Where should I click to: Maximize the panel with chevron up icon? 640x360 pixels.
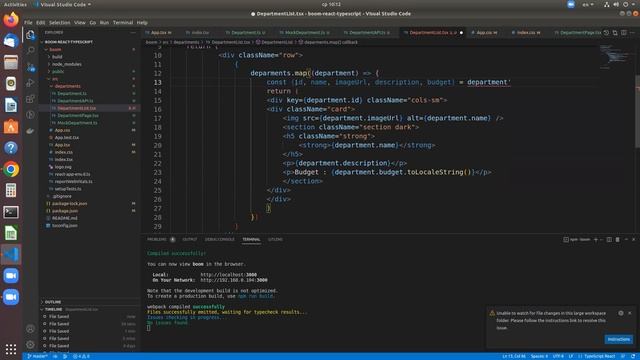626,240
